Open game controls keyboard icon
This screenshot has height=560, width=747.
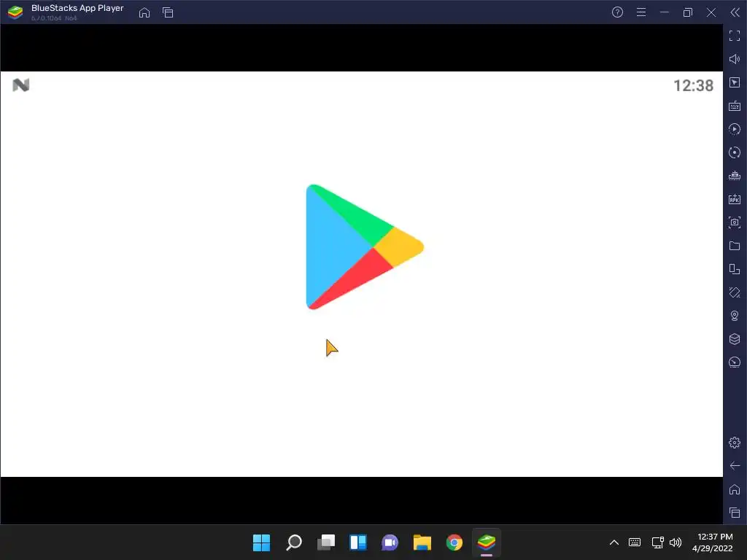735,106
